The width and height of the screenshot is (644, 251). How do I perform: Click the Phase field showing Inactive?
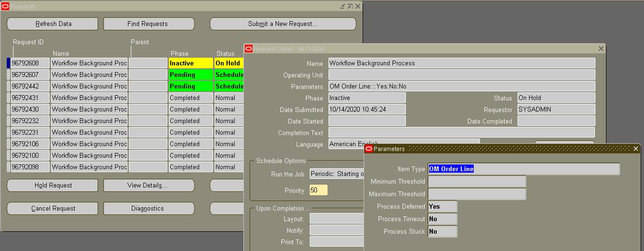[x=367, y=98]
